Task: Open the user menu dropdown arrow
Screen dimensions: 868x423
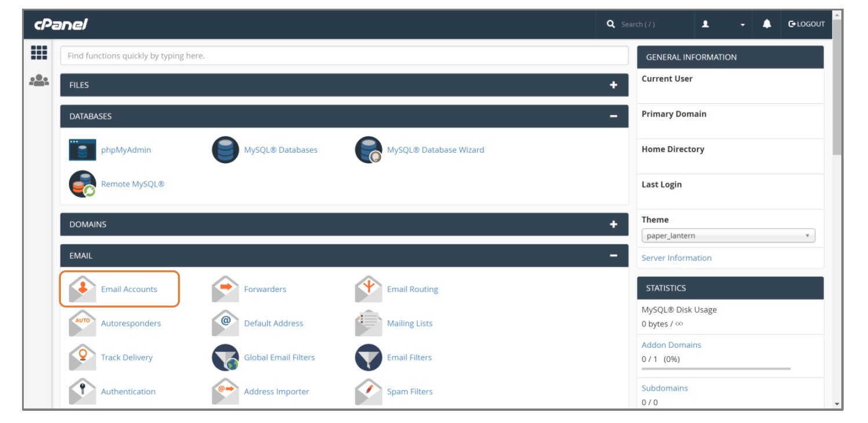Action: [x=742, y=24]
